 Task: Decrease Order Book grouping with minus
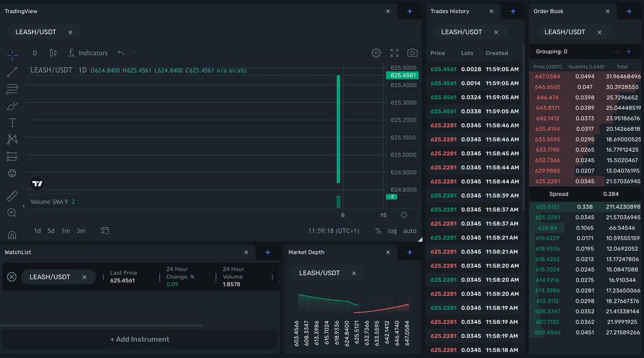coord(616,51)
